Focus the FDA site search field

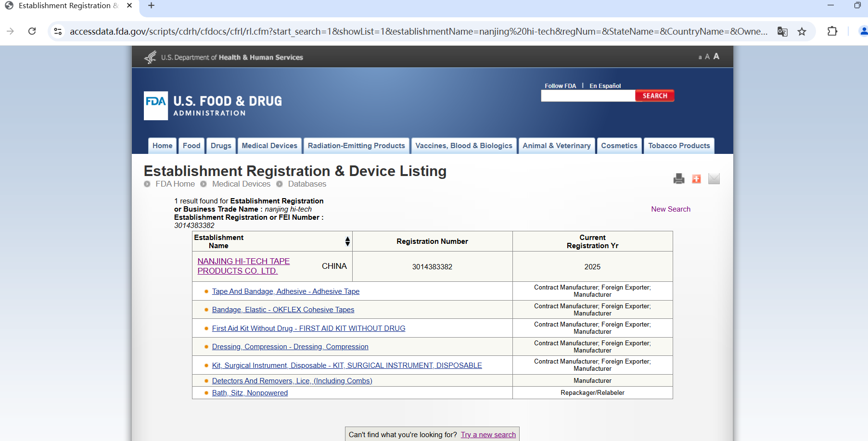click(x=588, y=96)
